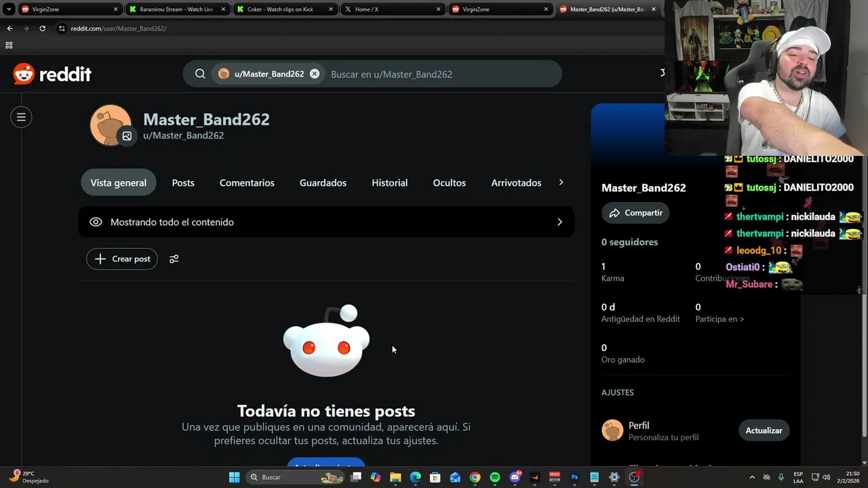Toggle the eye content visibility icon

96,222
